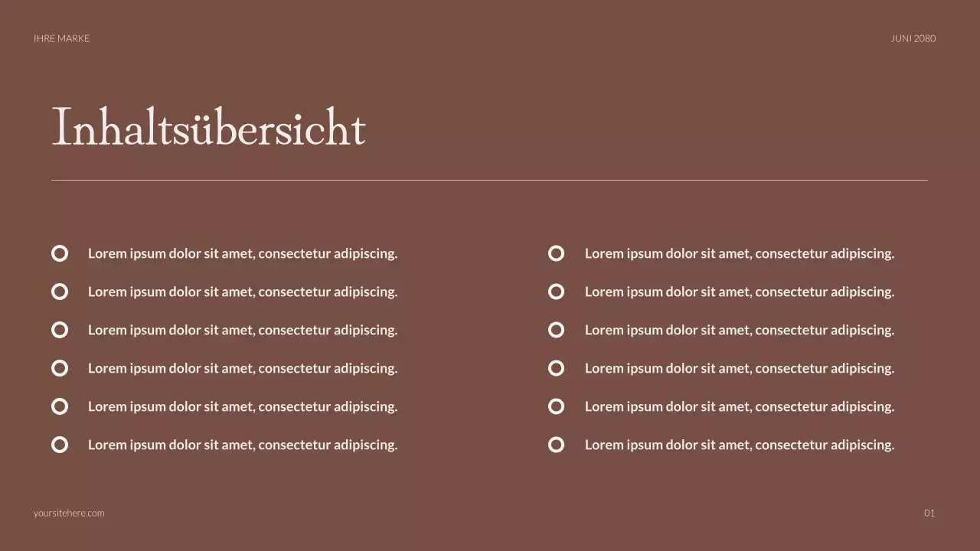This screenshot has width=980, height=551.
Task: Select the first Lorem ipsum entry on the left
Action: tap(243, 253)
